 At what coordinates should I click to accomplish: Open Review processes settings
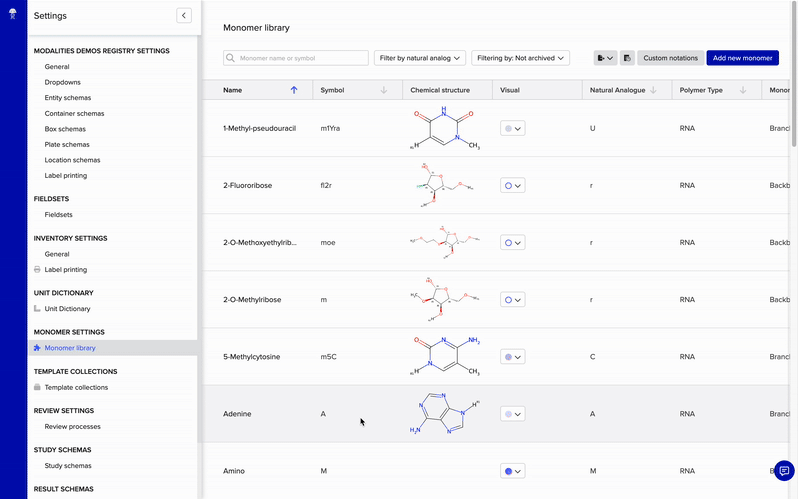(72, 426)
